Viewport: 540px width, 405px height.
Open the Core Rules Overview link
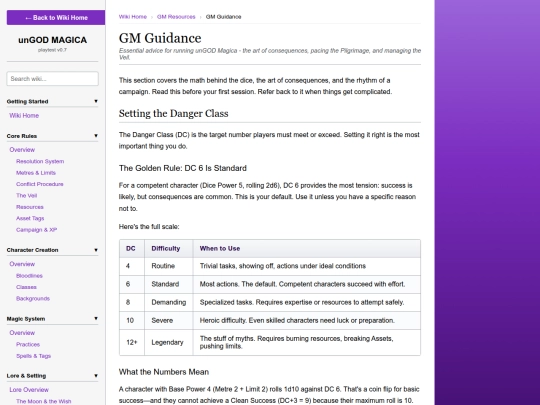point(22,150)
